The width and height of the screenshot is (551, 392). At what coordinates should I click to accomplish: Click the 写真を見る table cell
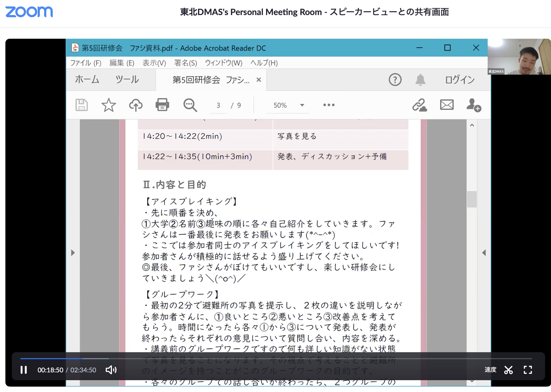click(341, 140)
